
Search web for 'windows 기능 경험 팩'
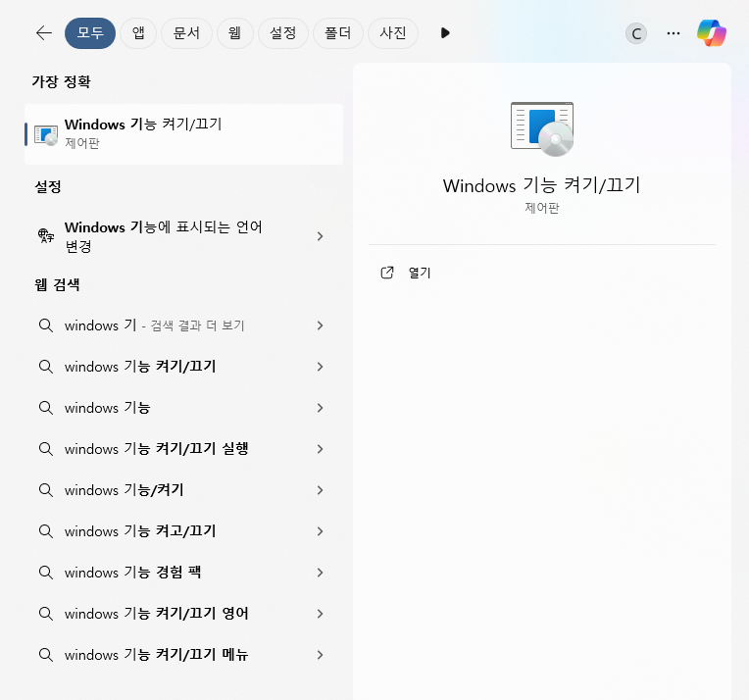coord(184,572)
